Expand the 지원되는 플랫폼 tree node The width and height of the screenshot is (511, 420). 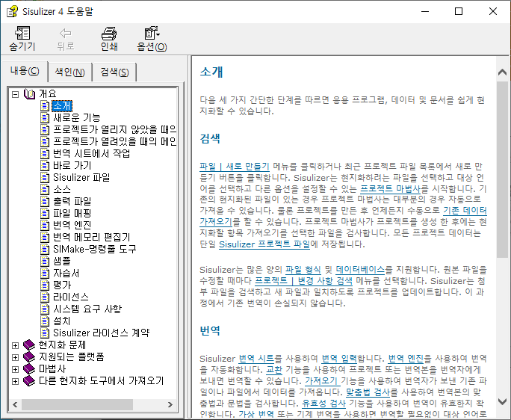[15, 357]
